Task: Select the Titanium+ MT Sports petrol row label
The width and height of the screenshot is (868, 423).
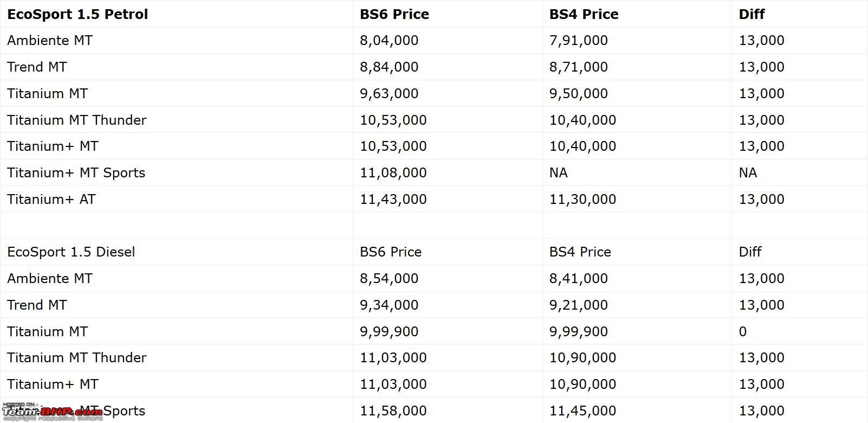Action: 76,173
